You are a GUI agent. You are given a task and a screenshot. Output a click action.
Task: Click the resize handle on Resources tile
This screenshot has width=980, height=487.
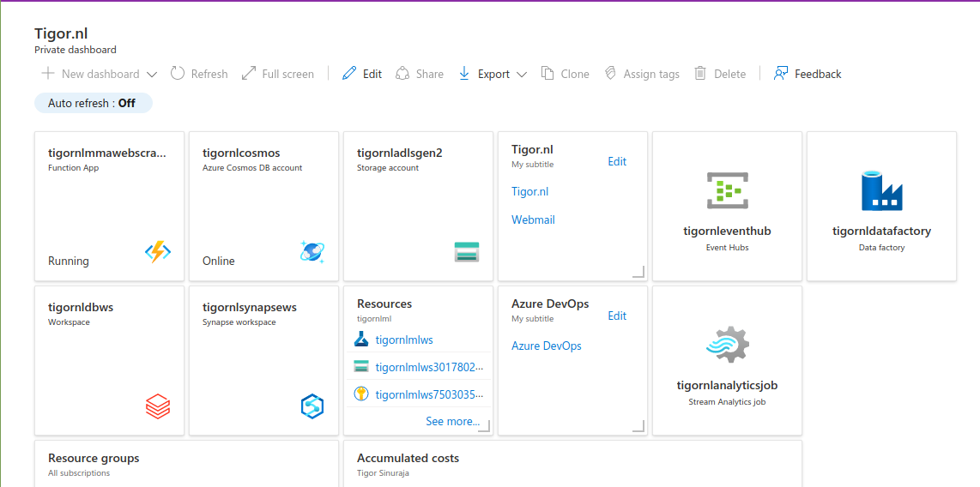coord(484,426)
